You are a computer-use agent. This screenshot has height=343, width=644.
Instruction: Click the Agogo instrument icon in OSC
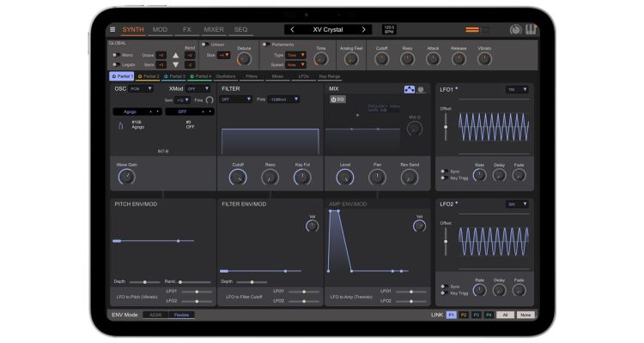120,126
